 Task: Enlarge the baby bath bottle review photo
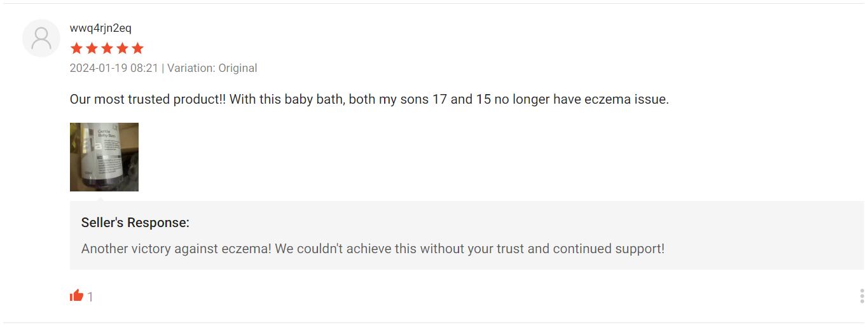click(104, 157)
